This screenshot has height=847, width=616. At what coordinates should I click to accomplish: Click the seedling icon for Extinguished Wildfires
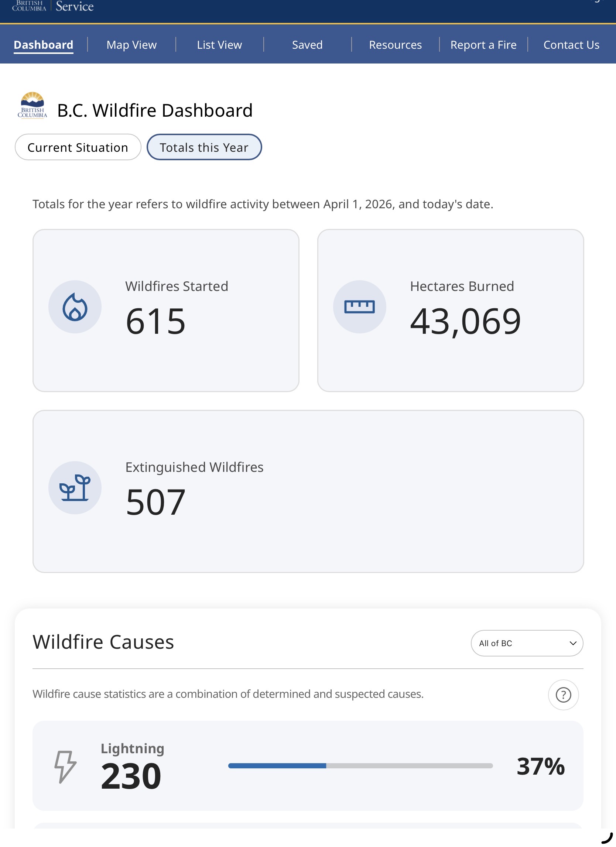click(x=75, y=487)
